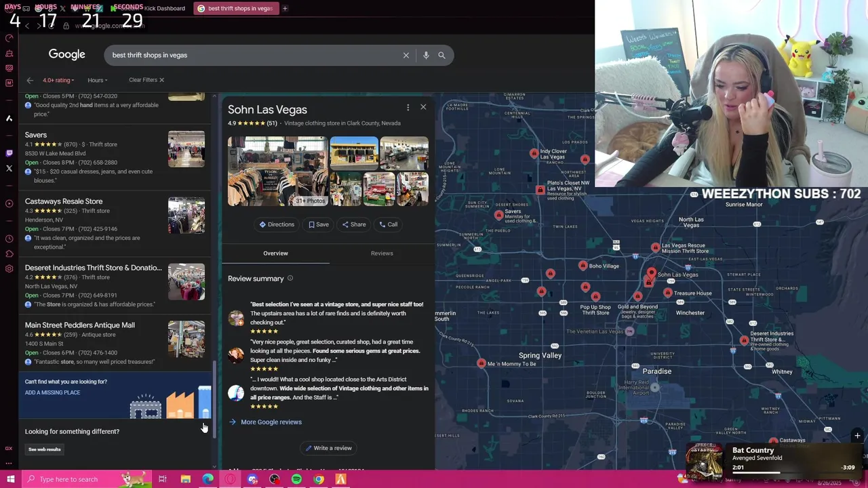Click the Review summary info icon
Image resolution: width=868 pixels, height=488 pixels.
(290, 279)
